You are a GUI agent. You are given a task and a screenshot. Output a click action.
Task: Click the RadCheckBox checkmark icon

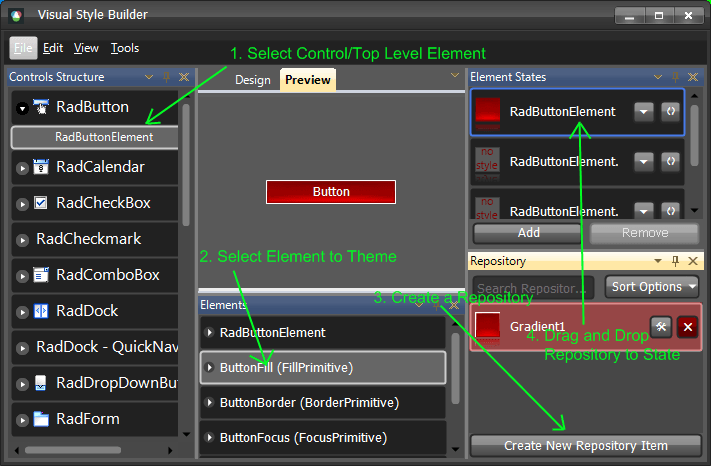41,203
